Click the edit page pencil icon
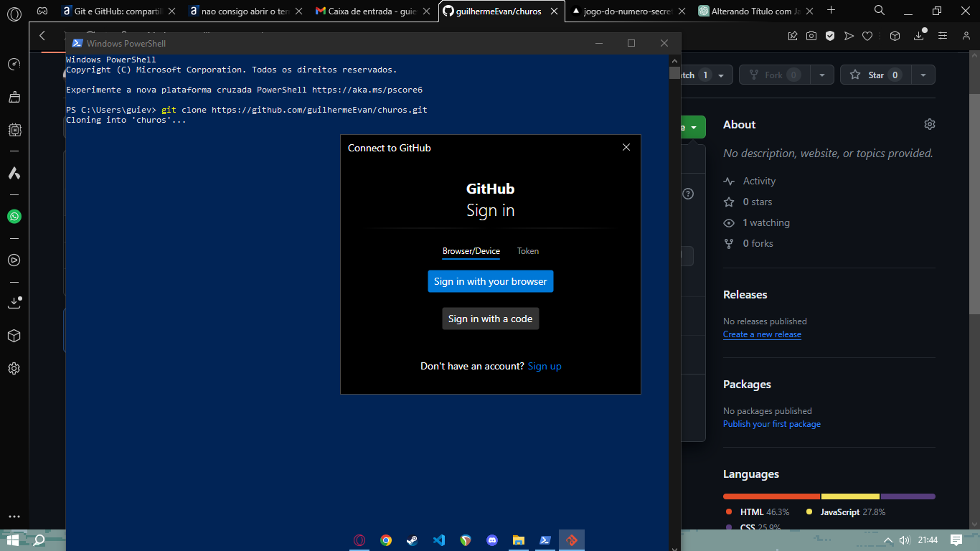 click(x=793, y=36)
